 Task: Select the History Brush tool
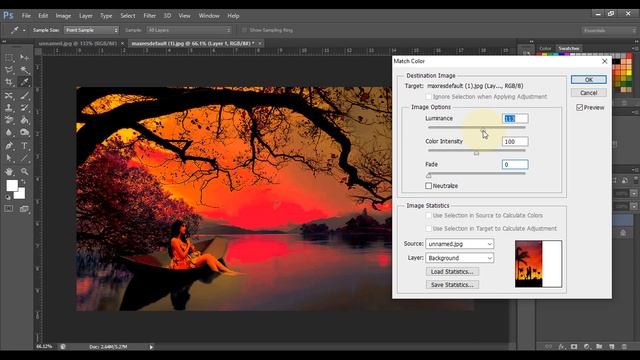tap(24, 108)
